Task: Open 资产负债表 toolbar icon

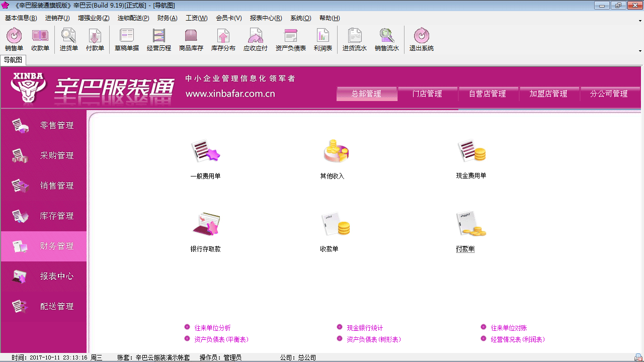Action: click(291, 40)
